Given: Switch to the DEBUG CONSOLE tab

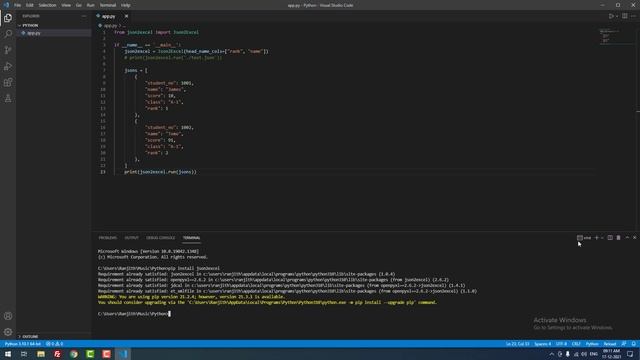Looking at the screenshot, I should (160, 238).
